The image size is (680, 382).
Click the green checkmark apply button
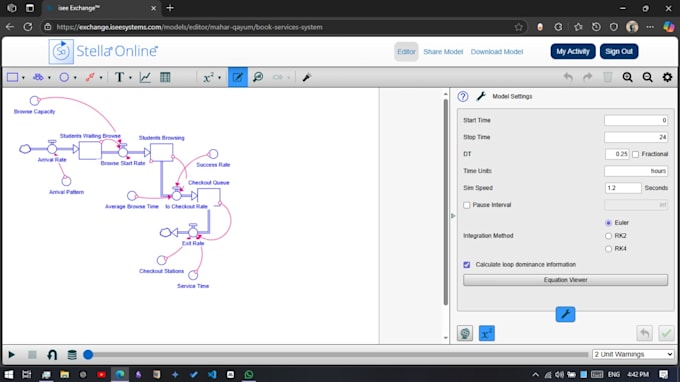pos(666,333)
